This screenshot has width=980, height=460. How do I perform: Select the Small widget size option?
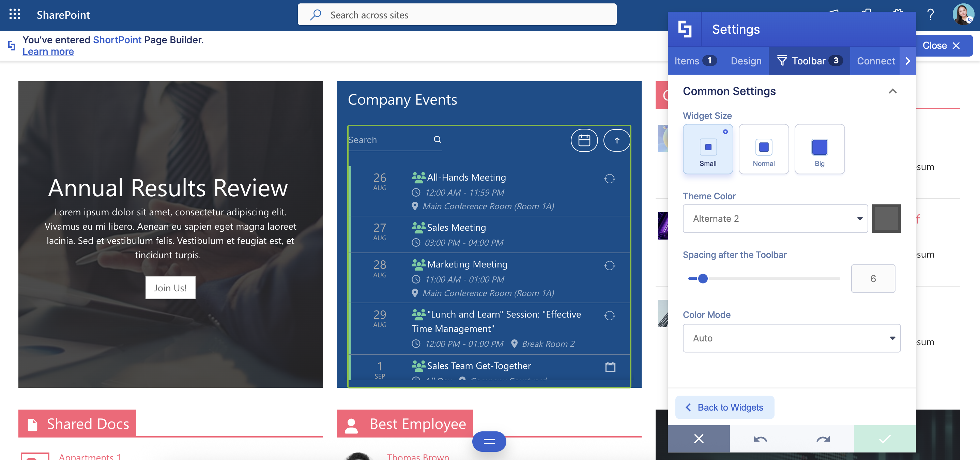(708, 149)
